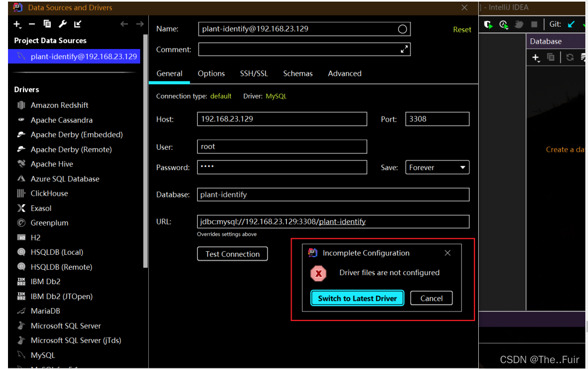Select MariaDB driver
The width and height of the screenshot is (588, 369).
click(x=45, y=311)
